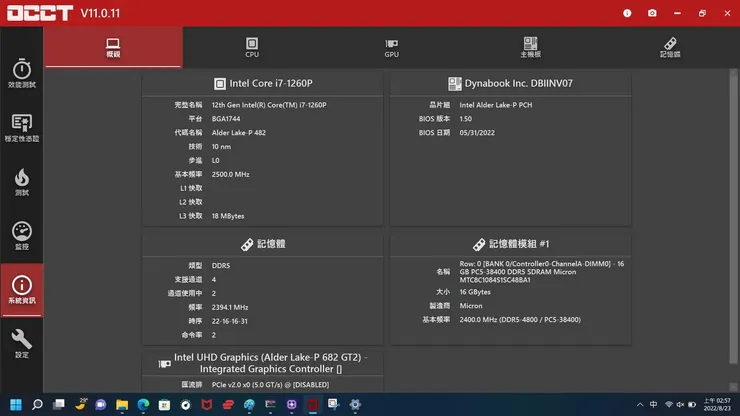740x416 pixels.
Task: Select the 'Alder Lake-P 482' codename value
Action: (x=238, y=133)
